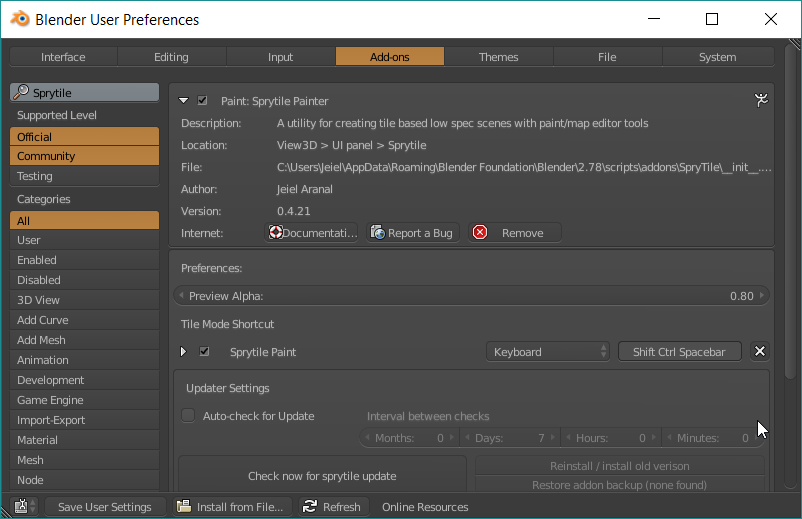802x519 pixels.
Task: Select the All category
Action: (84, 220)
